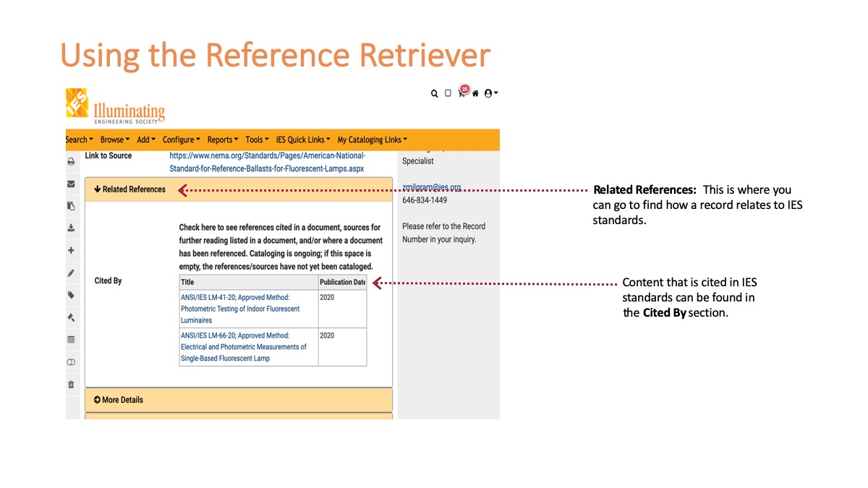Open the shopping cart with 25 badge
Image resolution: width=868 pixels, height=488 pixels.
[462, 93]
